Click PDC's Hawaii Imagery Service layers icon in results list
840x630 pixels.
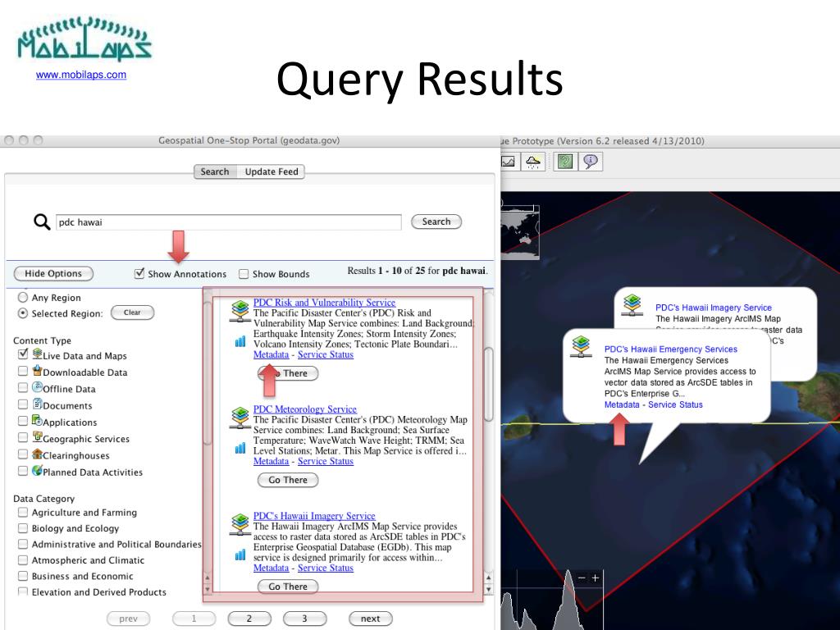pyautogui.click(x=240, y=524)
